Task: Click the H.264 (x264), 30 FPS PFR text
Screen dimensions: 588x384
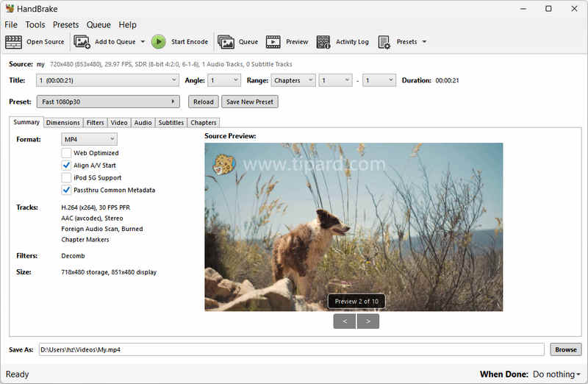Action: click(96, 207)
